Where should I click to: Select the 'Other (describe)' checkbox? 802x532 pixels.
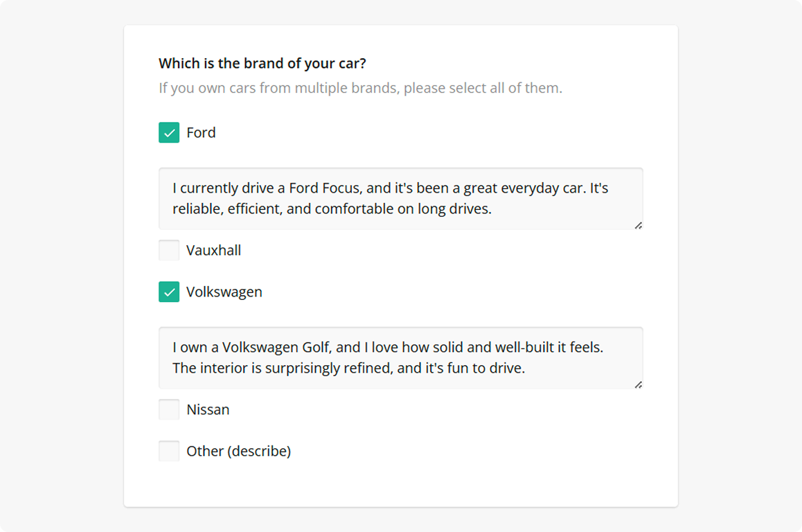click(170, 451)
